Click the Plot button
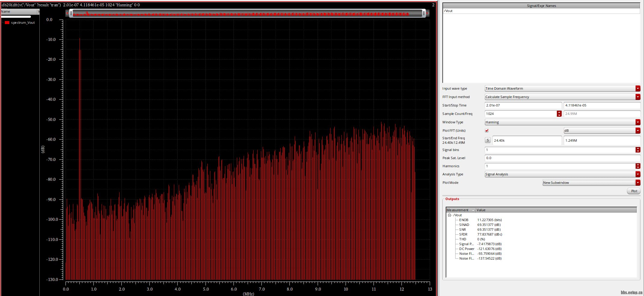644x296 pixels. click(634, 191)
